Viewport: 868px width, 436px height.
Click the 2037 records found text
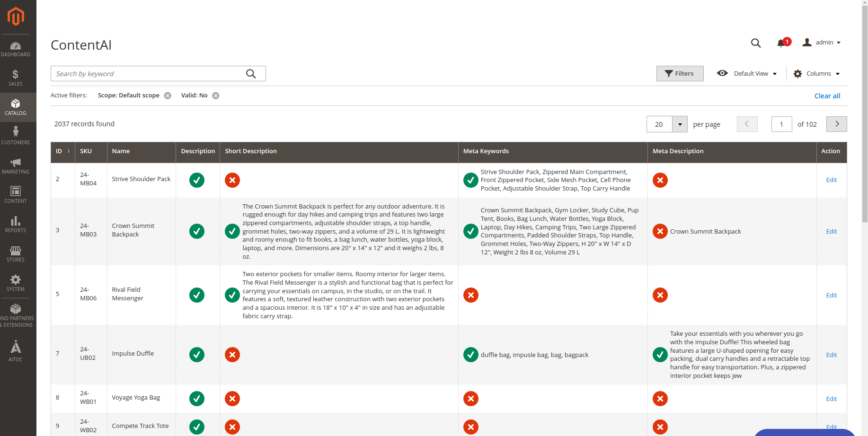click(84, 124)
